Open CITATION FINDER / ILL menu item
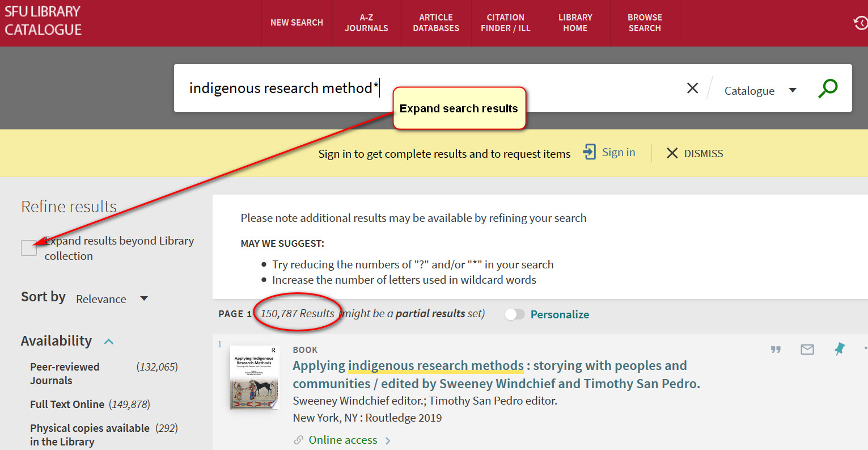The image size is (868, 450). (x=506, y=23)
